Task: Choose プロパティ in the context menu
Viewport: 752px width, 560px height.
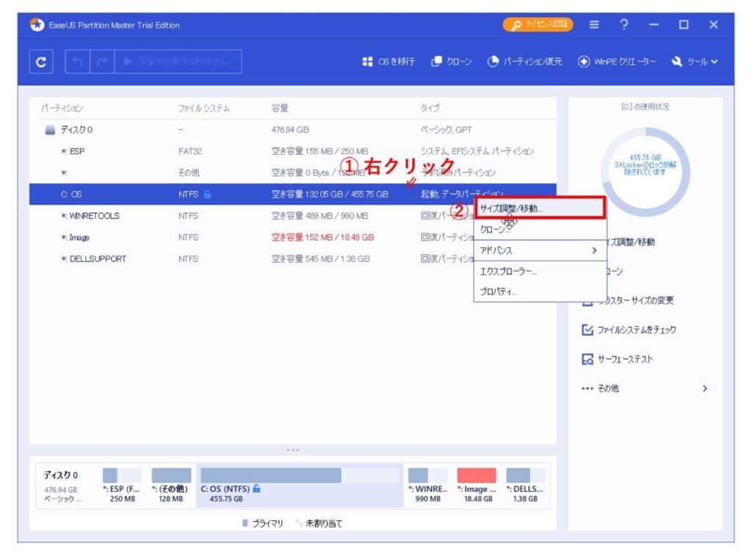Action: click(x=540, y=291)
